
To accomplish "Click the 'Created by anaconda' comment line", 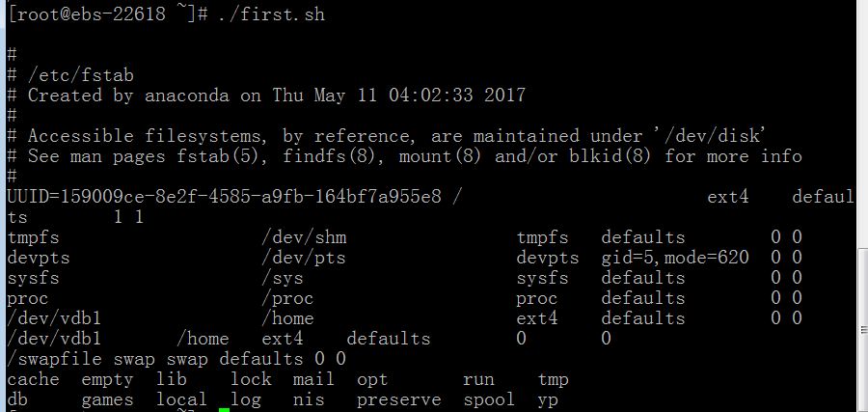I will [266, 96].
